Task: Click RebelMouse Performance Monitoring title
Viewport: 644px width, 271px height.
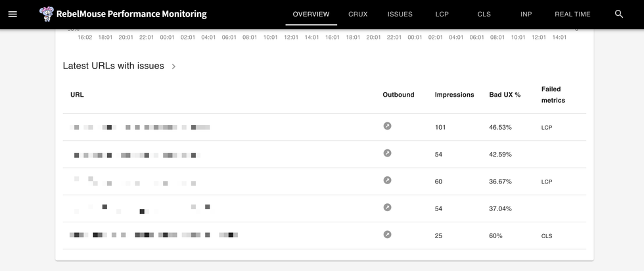Action: [131, 14]
